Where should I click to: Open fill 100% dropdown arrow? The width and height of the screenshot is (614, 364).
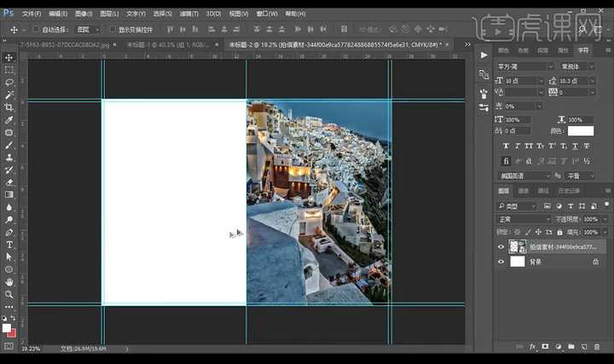605,233
